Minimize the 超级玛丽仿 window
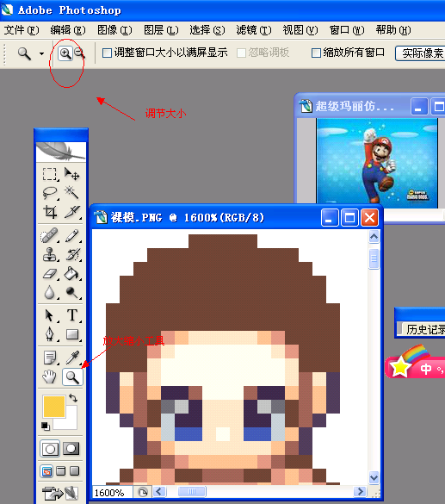 (x=419, y=106)
